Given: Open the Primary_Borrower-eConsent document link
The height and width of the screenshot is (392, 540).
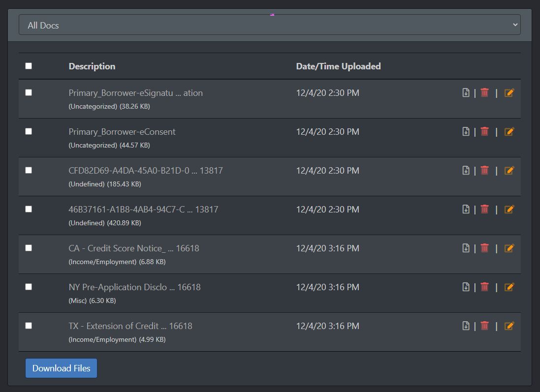Looking at the screenshot, I should pos(122,132).
